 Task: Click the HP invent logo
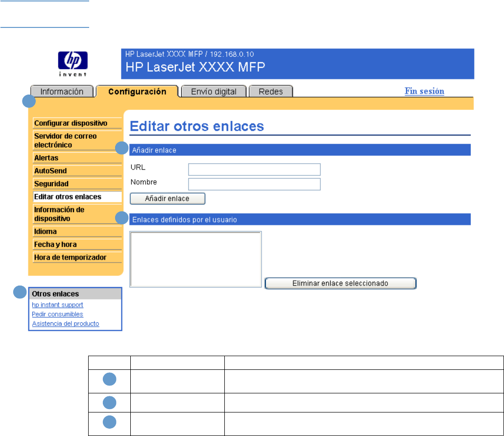(72, 64)
